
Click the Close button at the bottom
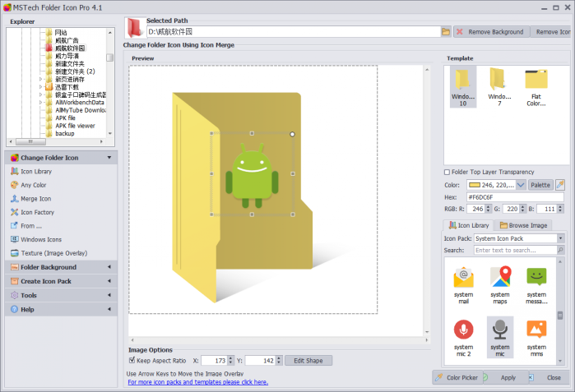[x=549, y=377]
